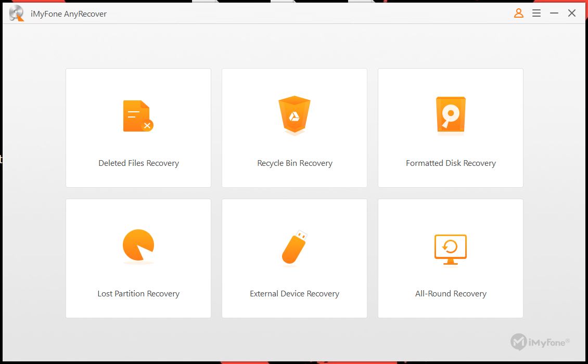
Task: Select the Formatted Disk Recovery label
Action: point(451,163)
